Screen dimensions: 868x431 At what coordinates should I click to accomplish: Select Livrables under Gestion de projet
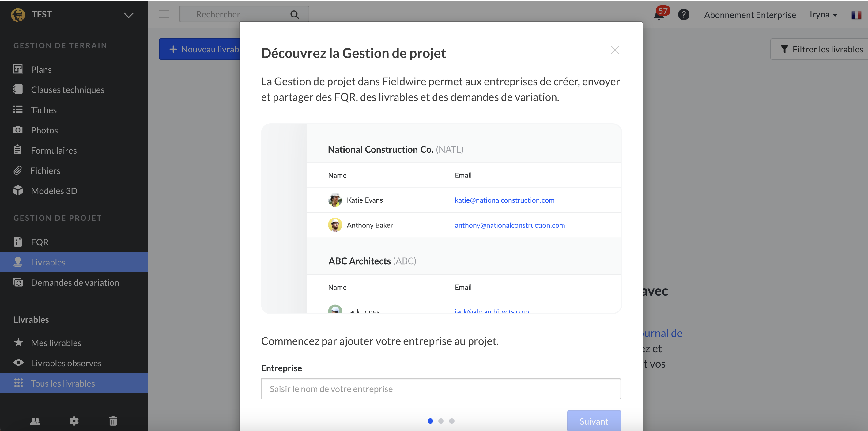click(x=74, y=262)
